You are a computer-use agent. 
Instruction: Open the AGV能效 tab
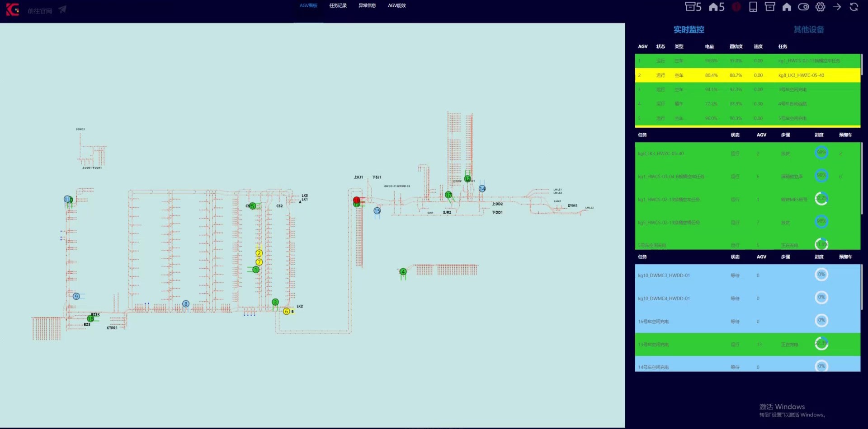tap(396, 6)
